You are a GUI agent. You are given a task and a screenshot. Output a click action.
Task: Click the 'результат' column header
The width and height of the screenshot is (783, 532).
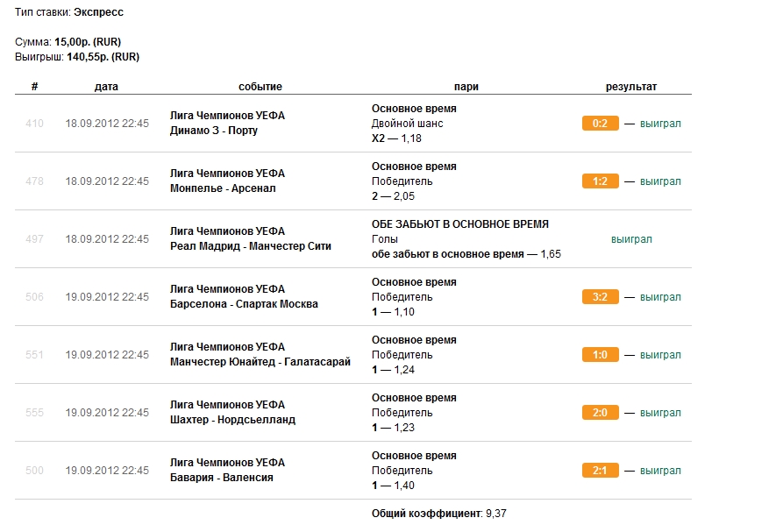click(x=631, y=87)
